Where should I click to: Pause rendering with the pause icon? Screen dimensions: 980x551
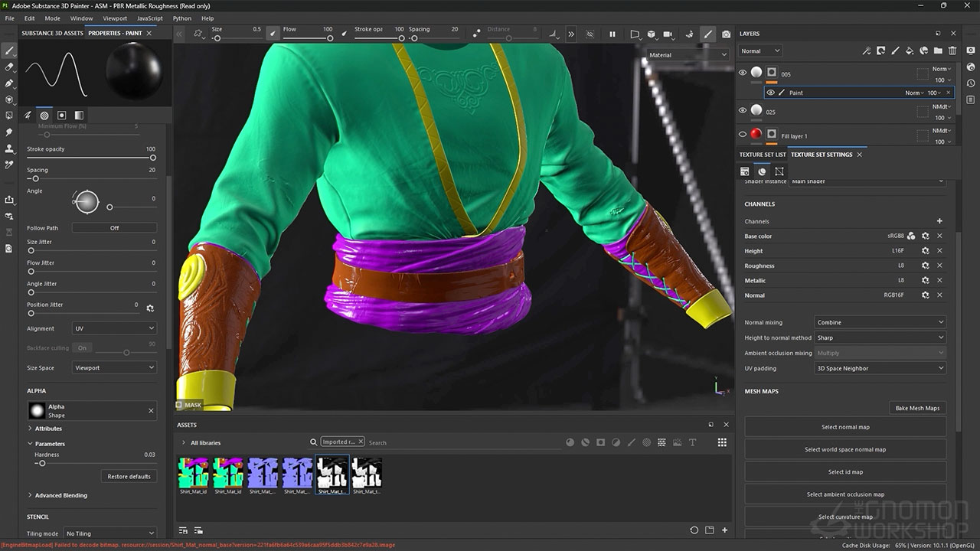pyautogui.click(x=612, y=34)
